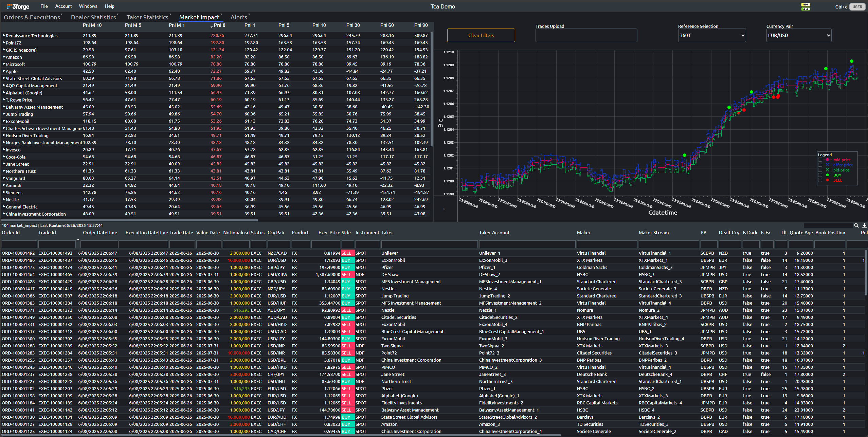Click the topmost green BUY marker on the chart

[x=851, y=61]
